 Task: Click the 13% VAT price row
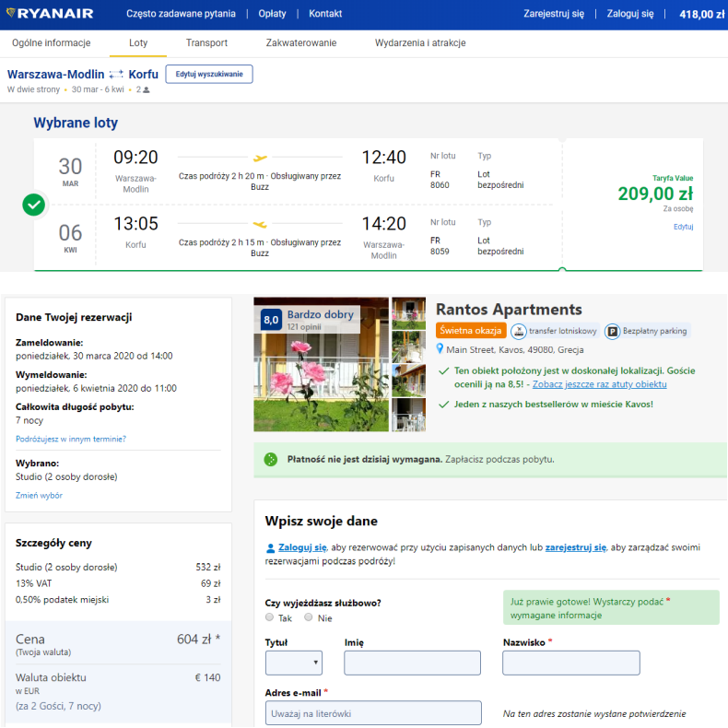pyautogui.click(x=118, y=583)
